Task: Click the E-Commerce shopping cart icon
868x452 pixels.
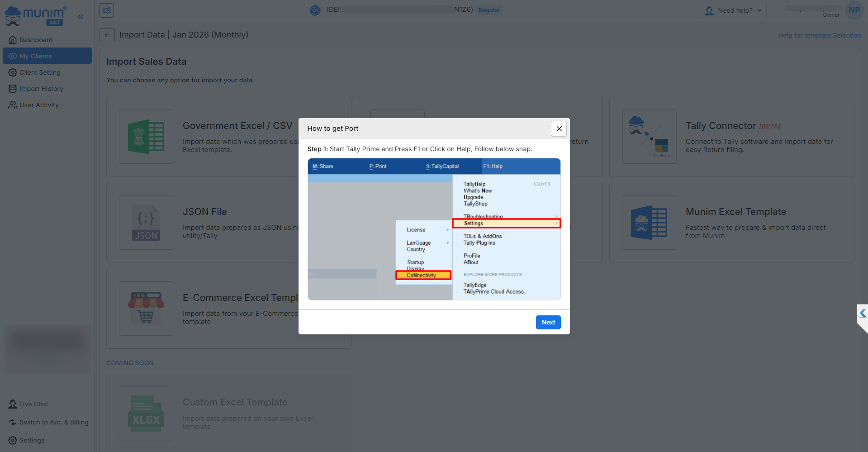Action: (146, 309)
